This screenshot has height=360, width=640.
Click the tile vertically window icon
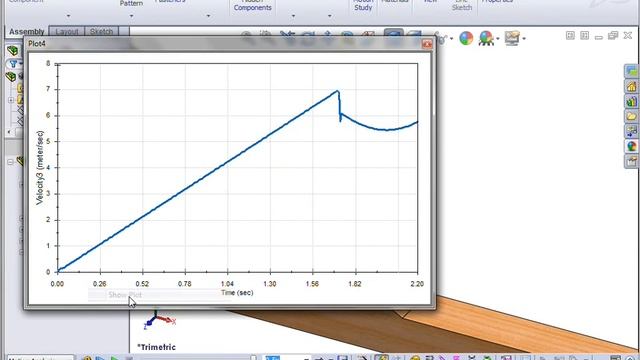click(x=570, y=36)
